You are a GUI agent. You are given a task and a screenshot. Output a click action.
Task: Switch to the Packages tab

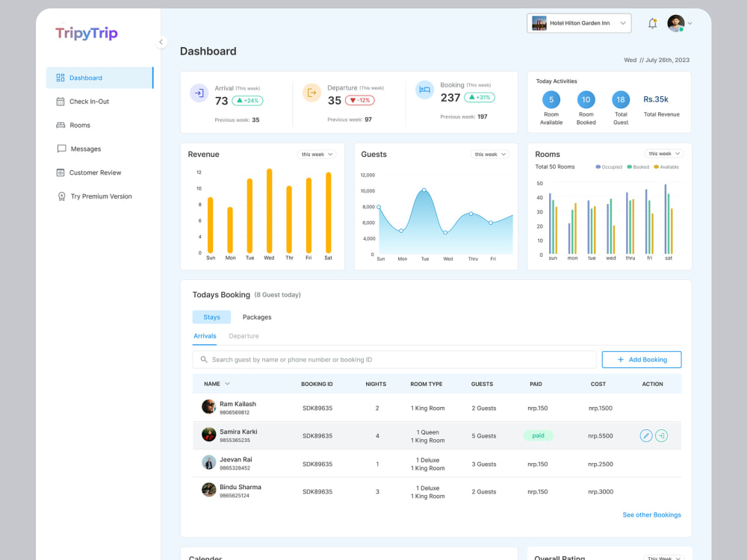(257, 317)
